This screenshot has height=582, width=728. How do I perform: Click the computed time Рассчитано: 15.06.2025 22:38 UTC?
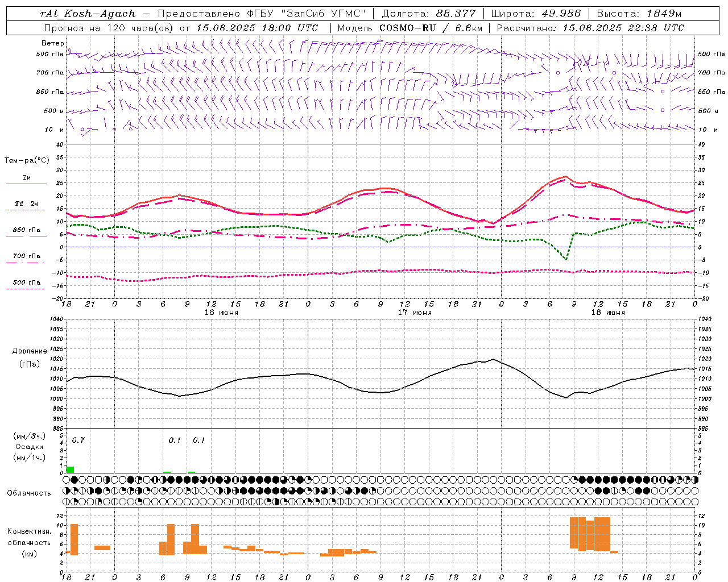coord(590,28)
